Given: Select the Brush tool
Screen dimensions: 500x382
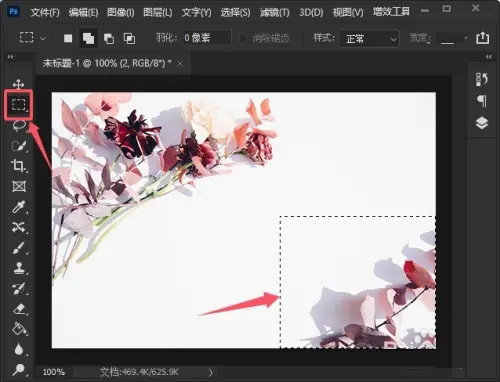Looking at the screenshot, I should click(19, 248).
